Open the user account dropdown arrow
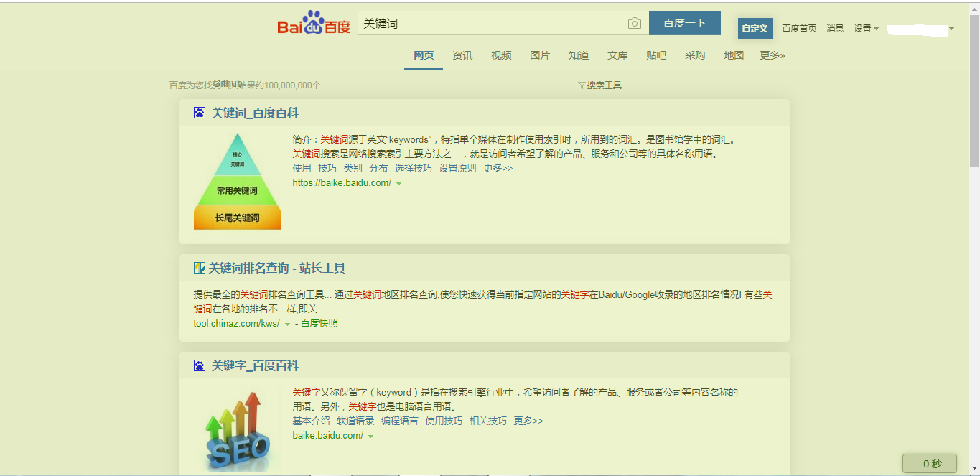The width and height of the screenshot is (980, 476). pos(951,29)
